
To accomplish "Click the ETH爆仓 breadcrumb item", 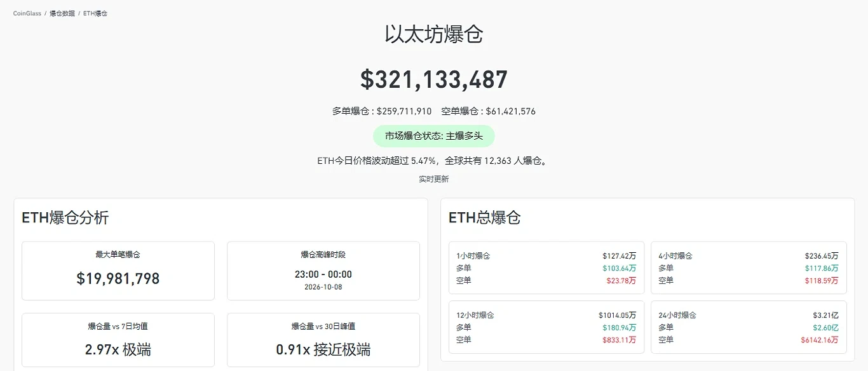I will 95,13.
